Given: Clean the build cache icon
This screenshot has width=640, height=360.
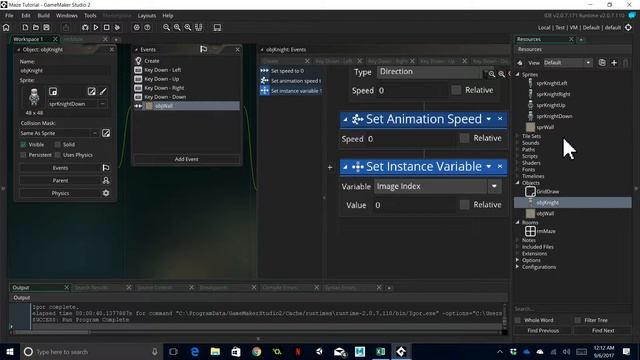Looking at the screenshot, I should point(117,27).
